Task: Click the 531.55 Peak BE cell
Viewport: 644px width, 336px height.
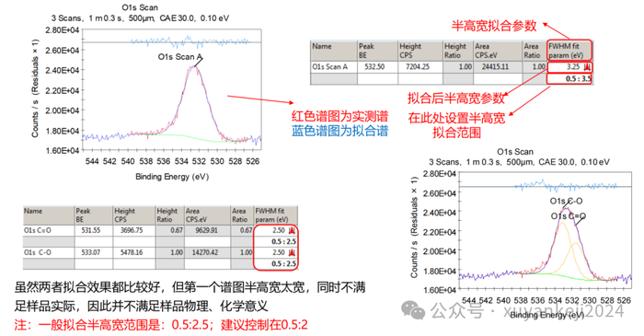Action: pyautogui.click(x=94, y=230)
